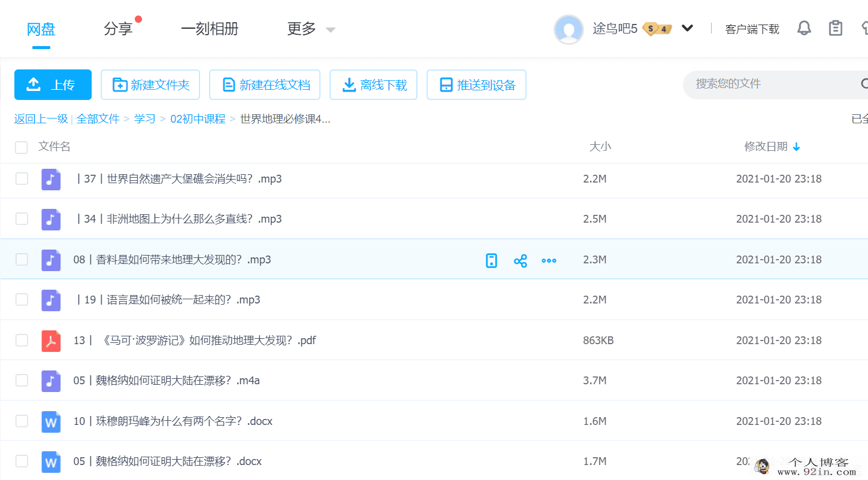The width and height of the screenshot is (868, 480).
Task: Sort by 大小 column header
Action: [600, 147]
